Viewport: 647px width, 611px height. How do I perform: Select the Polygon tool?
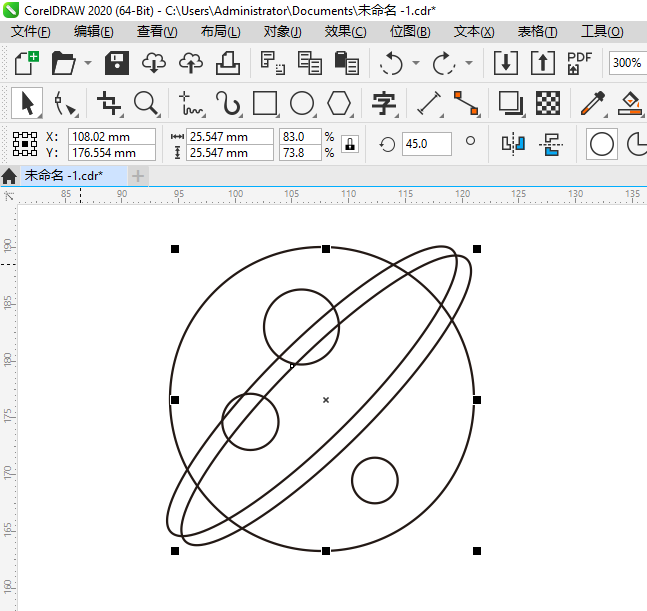tap(339, 103)
